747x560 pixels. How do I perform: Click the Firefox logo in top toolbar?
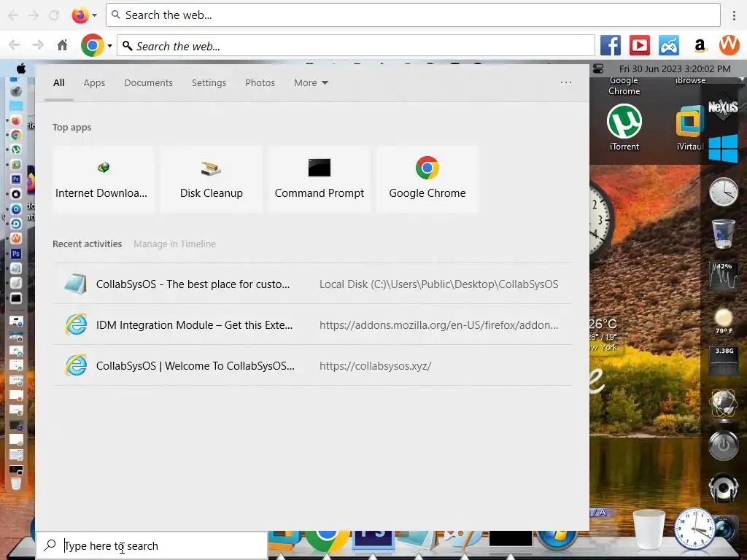pos(80,15)
